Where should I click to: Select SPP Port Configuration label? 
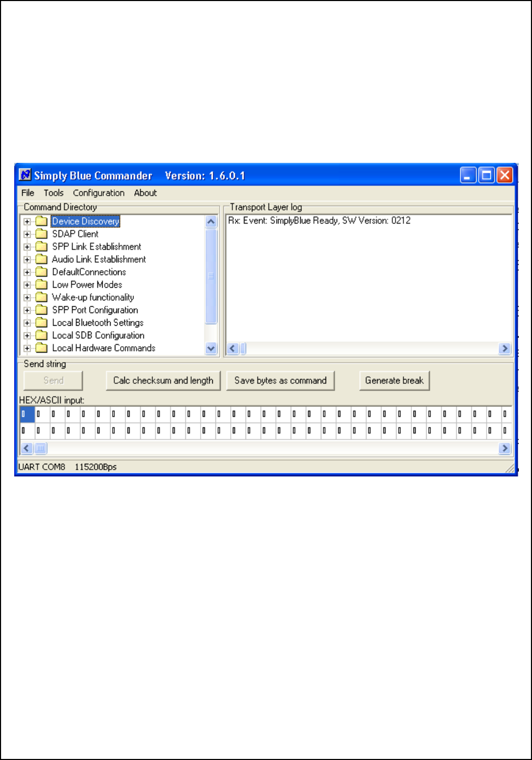[x=95, y=310]
